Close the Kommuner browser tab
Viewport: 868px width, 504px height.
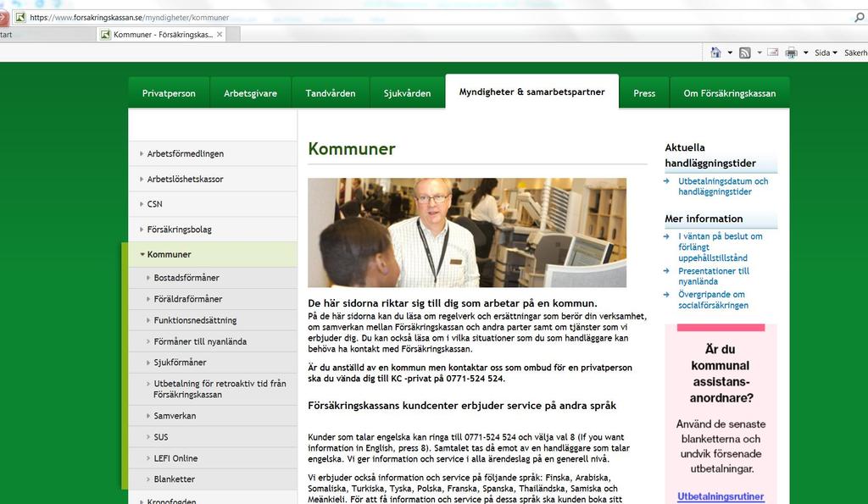[x=220, y=34]
